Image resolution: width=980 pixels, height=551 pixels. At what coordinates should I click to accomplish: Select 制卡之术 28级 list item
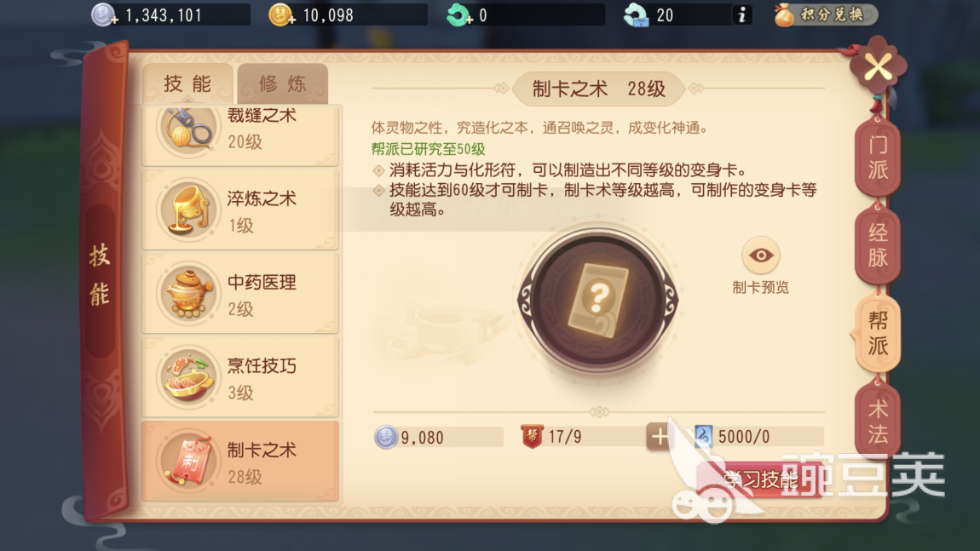click(x=240, y=461)
